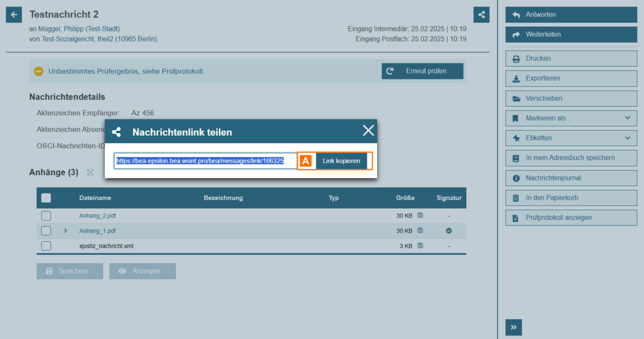Viewport: 644px width, 339px height.
Task: Expand the Anhang_1.pdf row chevron
Action: click(65, 231)
